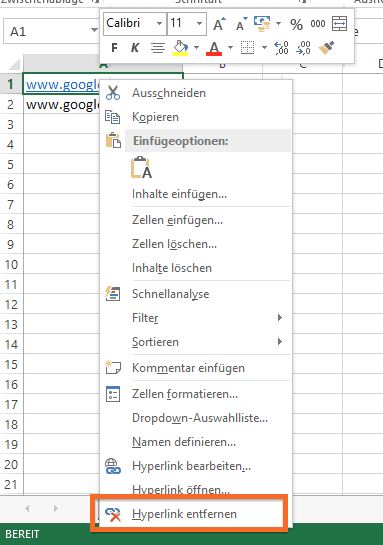The image size is (383, 545).
Task: Increase font size with large A icon
Action: 219,24
